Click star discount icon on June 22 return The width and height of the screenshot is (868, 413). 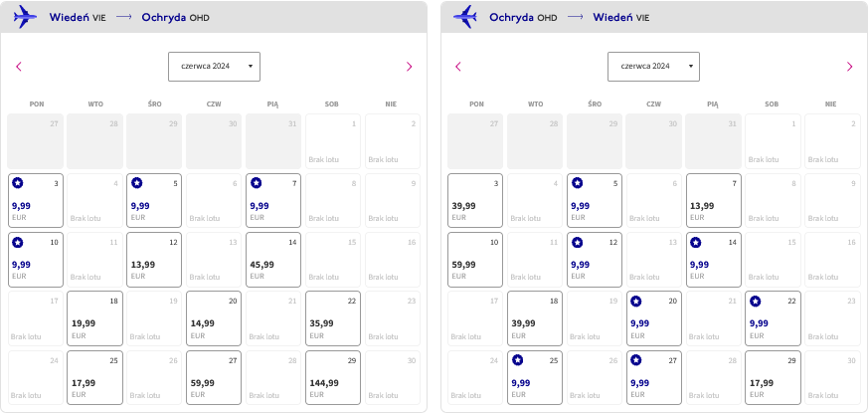pyautogui.click(x=755, y=301)
